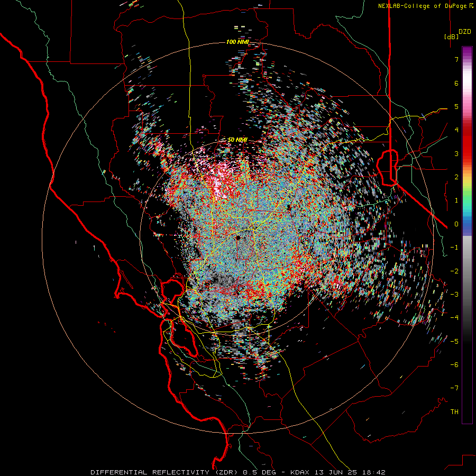Click the TH threshold label on scale
Screen dimensions: 476x476
click(x=454, y=412)
